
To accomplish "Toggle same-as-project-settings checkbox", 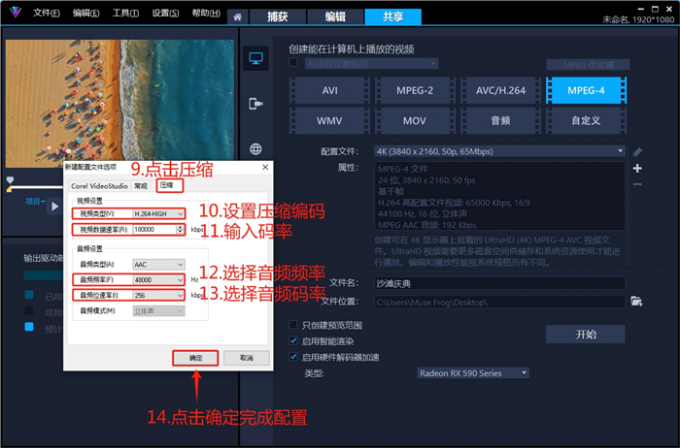I will tap(293, 63).
